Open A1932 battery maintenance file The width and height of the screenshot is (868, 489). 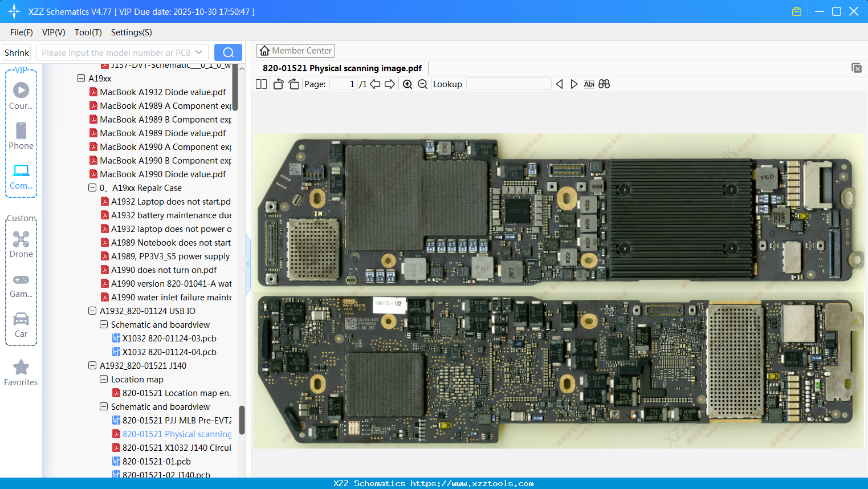166,215
